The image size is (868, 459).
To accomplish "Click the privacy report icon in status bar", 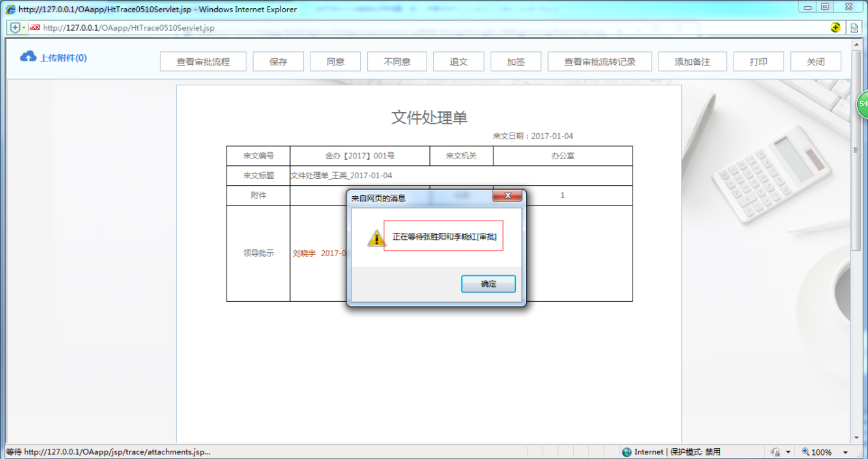I will click(x=775, y=452).
